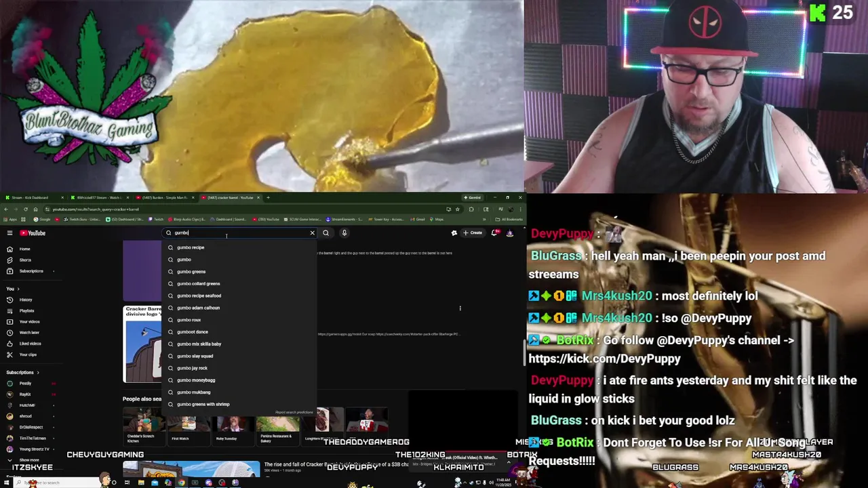Image resolution: width=868 pixels, height=488 pixels.
Task: Open Liked videos in the sidebar
Action: pyautogui.click(x=31, y=344)
